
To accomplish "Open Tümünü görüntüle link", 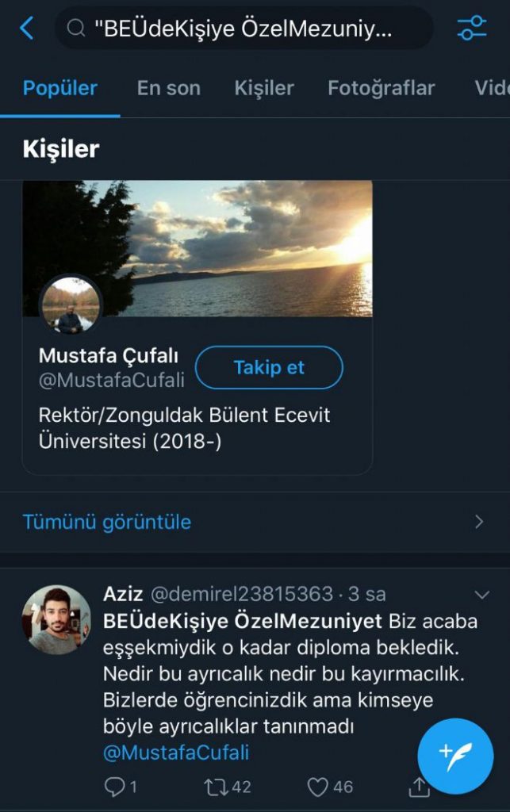I will point(107,522).
